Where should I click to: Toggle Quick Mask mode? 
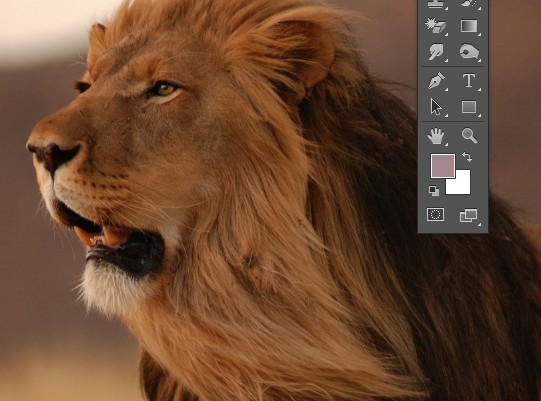point(435,214)
